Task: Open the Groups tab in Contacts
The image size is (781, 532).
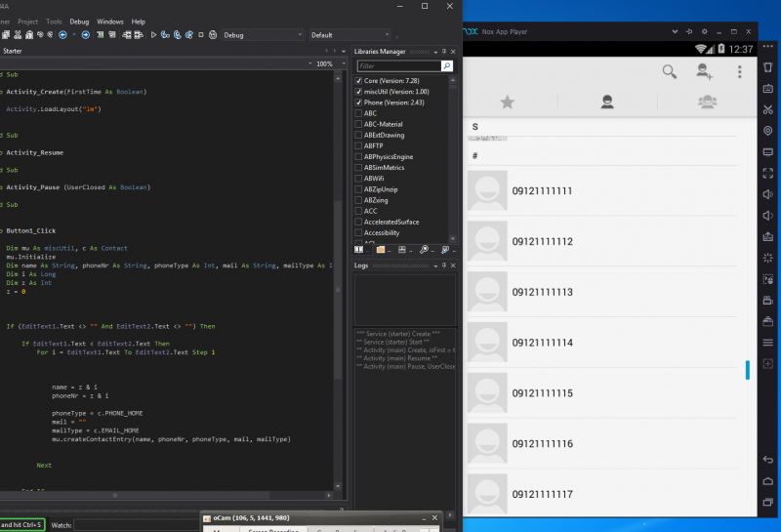Action: [709, 102]
